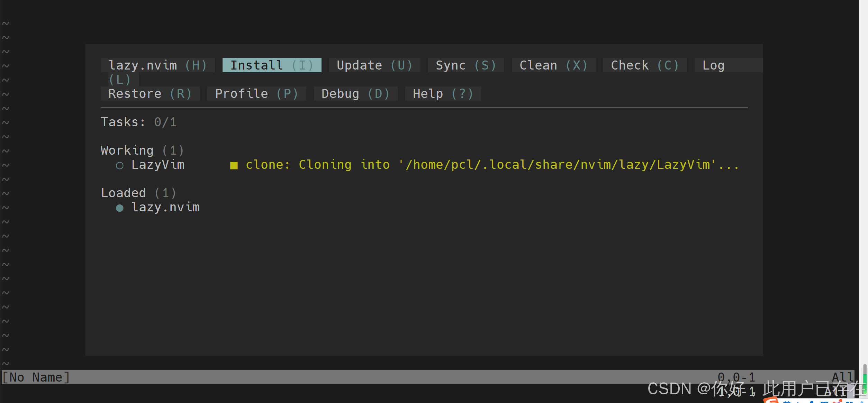Click the filled circle beside lazy.nvim
868x403 pixels.
click(119, 208)
